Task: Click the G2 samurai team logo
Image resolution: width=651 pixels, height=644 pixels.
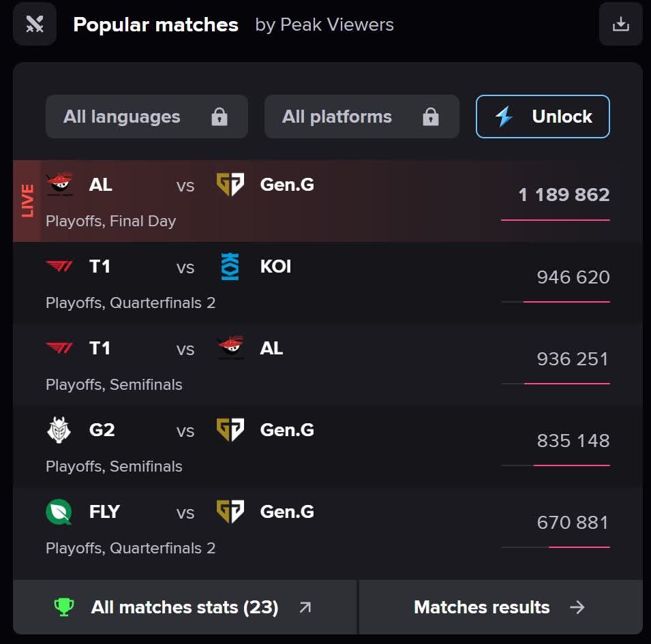Action: point(59,430)
